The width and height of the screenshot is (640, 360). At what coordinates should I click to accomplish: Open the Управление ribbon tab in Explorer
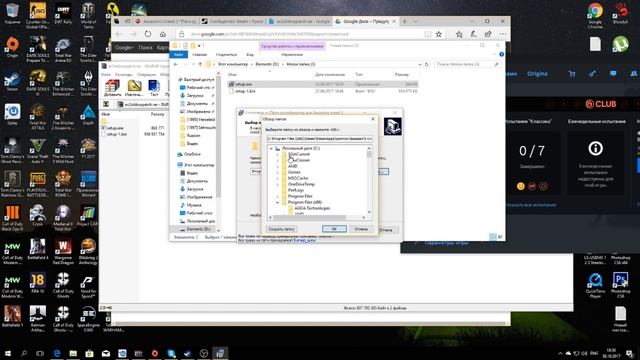pyautogui.click(x=292, y=55)
